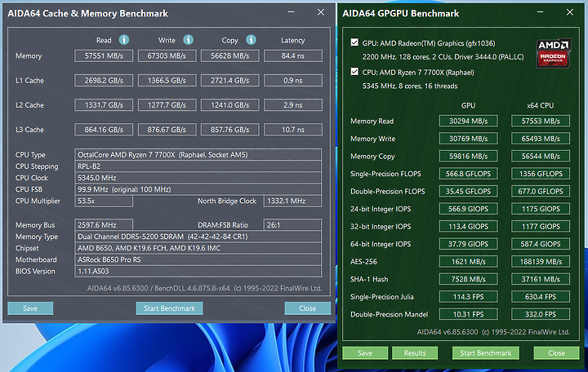588x372 pixels.
Task: Select Memory Latency value 84.4 ns
Action: click(x=293, y=55)
